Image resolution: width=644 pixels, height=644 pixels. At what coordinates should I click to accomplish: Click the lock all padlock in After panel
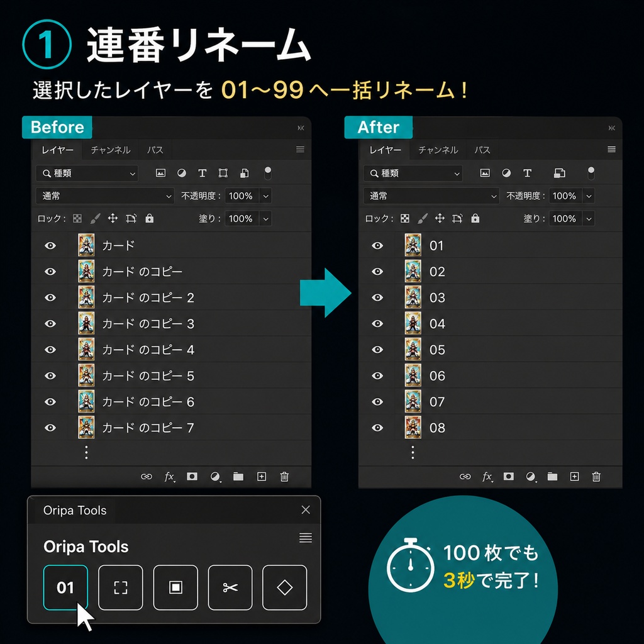(x=475, y=218)
